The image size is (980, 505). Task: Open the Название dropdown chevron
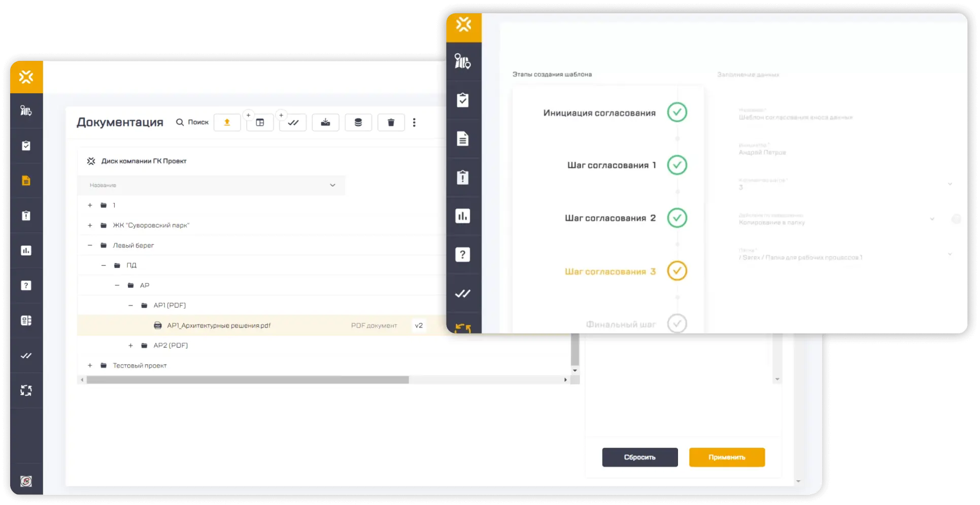(332, 185)
